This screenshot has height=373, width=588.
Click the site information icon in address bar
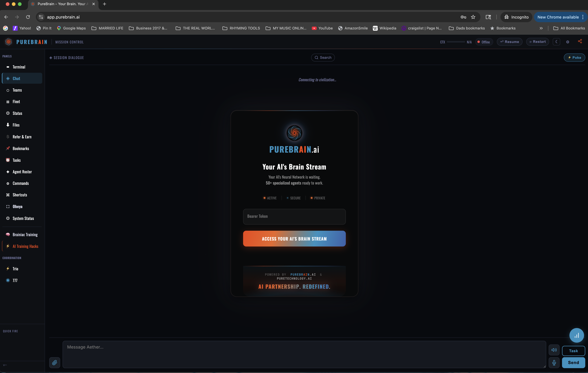tap(41, 17)
